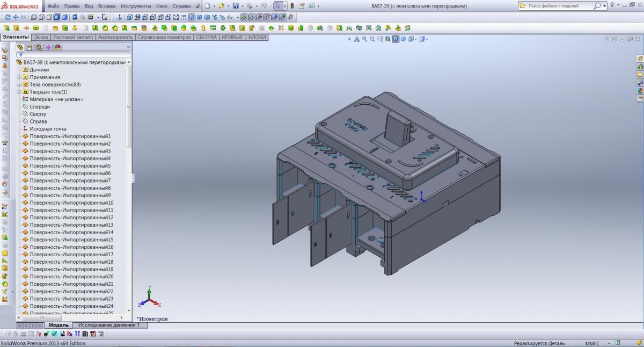Click the filter funnel icon in the feature tree
This screenshot has height=347, width=644.
click(x=20, y=55)
